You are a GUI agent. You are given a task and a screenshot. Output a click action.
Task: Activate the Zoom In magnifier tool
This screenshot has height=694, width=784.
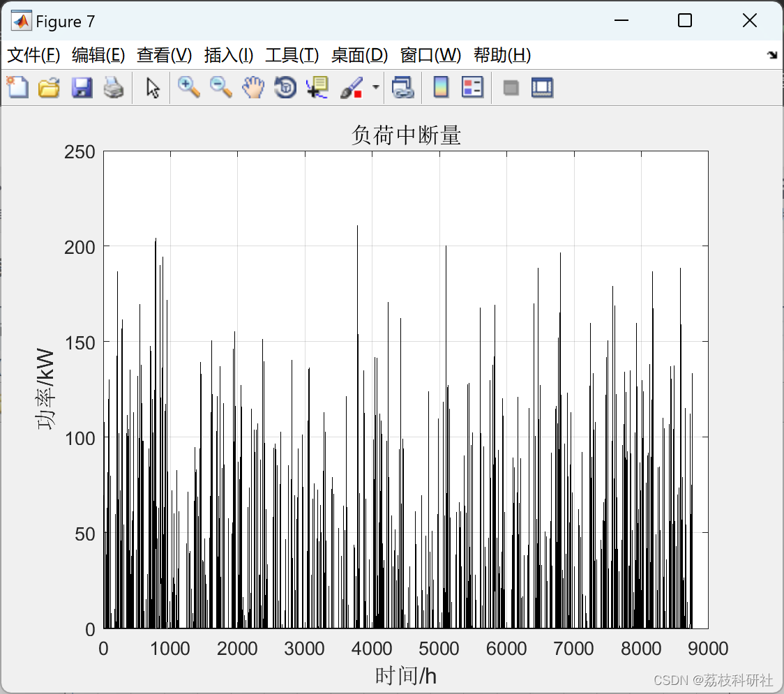188,87
